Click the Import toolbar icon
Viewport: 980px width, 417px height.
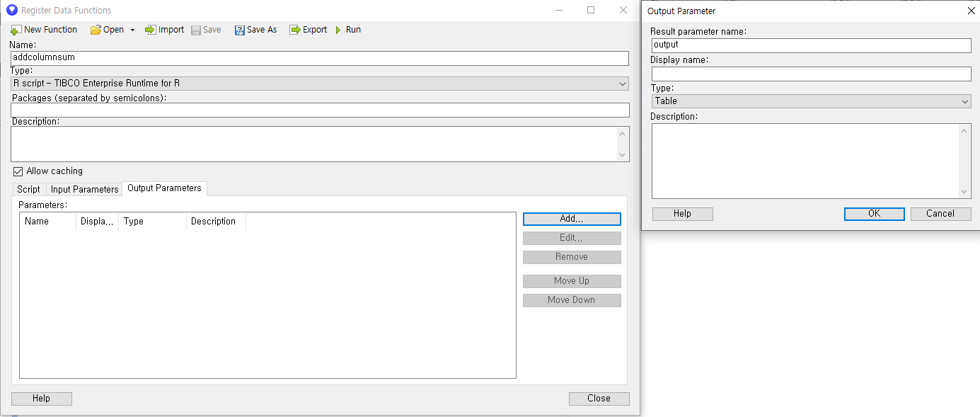point(150,30)
